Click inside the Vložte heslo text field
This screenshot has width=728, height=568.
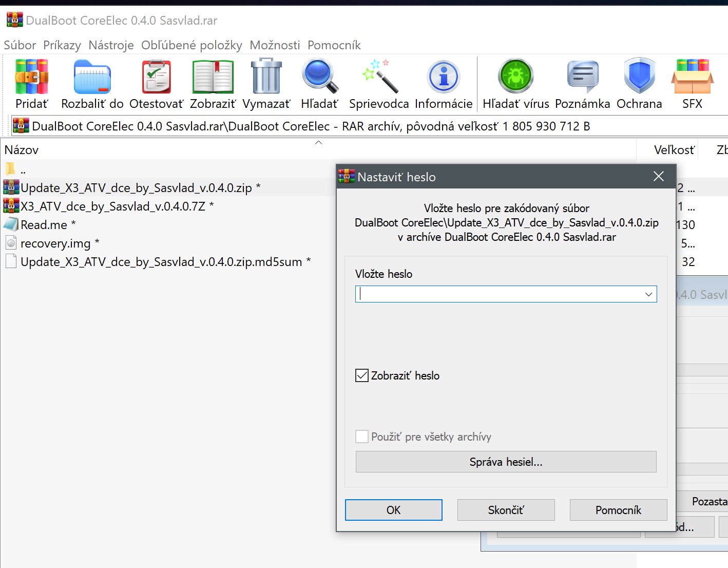[x=498, y=294]
